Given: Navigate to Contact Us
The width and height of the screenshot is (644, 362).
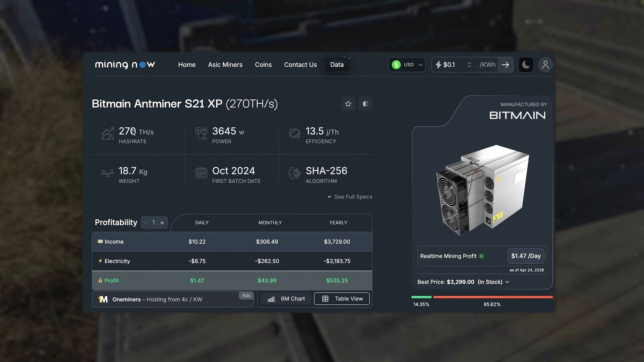Looking at the screenshot, I should click(300, 65).
